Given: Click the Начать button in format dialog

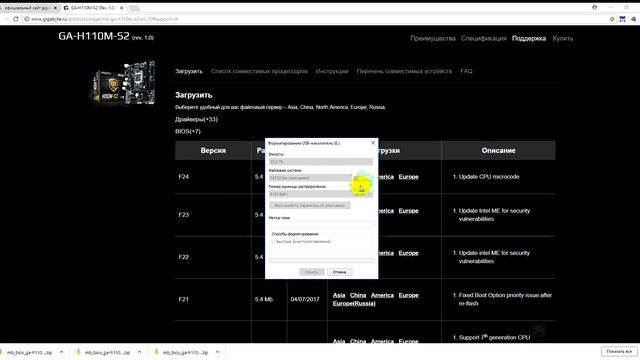Looking at the screenshot, I should click(x=312, y=272).
